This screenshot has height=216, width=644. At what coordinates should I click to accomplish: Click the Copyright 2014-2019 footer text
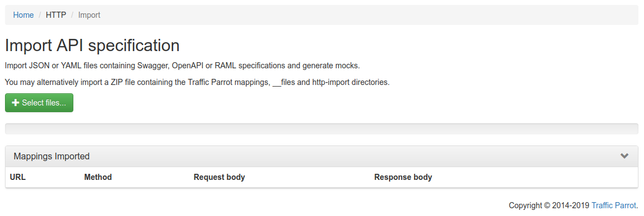[x=550, y=206]
